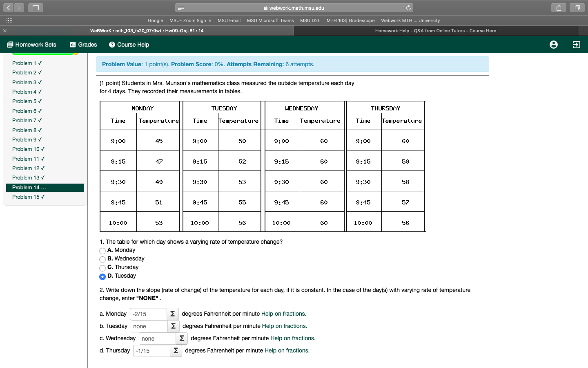Open the app grid launcher icon

point(9,20)
